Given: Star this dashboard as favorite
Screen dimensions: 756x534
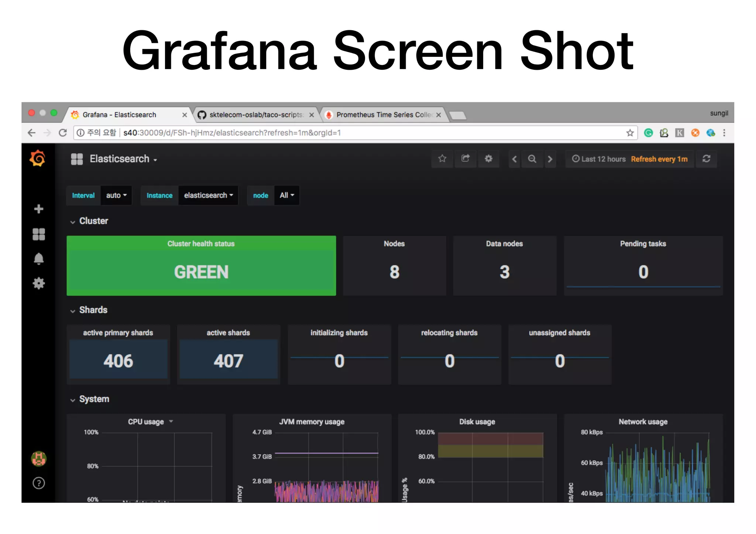Looking at the screenshot, I should 442,159.
